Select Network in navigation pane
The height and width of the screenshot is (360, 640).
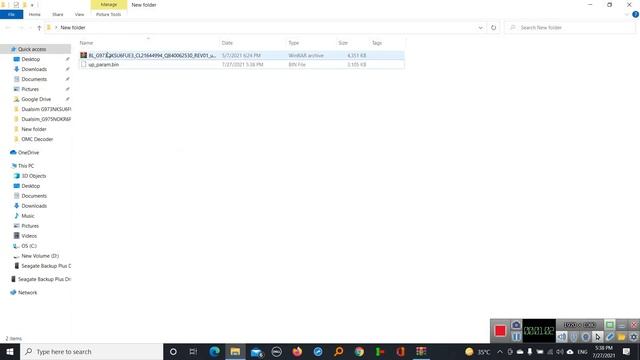coord(27,293)
